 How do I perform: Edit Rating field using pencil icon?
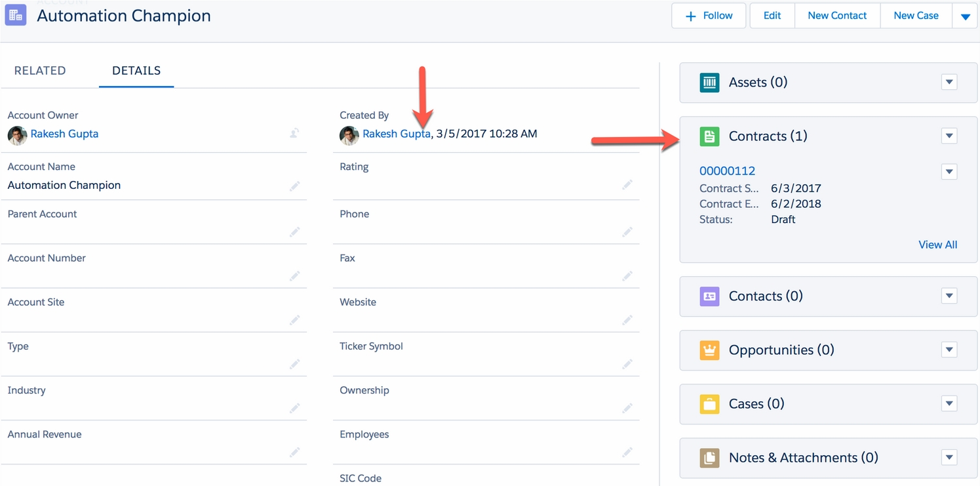click(627, 185)
